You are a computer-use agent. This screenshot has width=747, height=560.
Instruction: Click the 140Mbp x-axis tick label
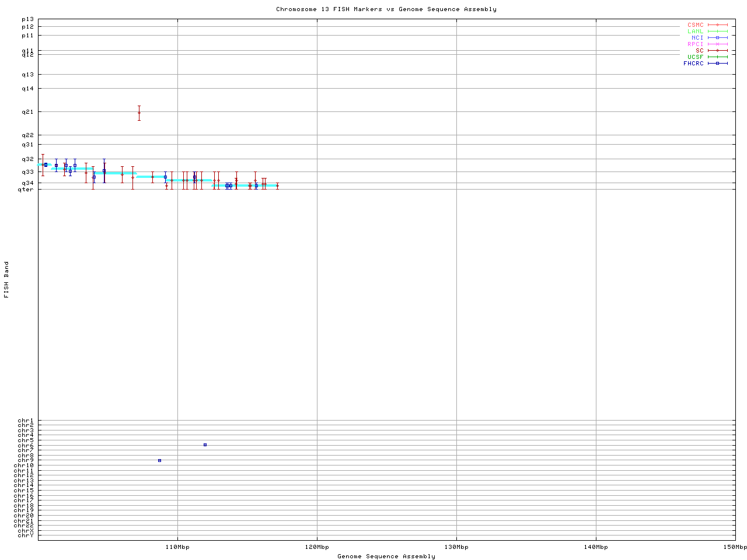pos(596,547)
